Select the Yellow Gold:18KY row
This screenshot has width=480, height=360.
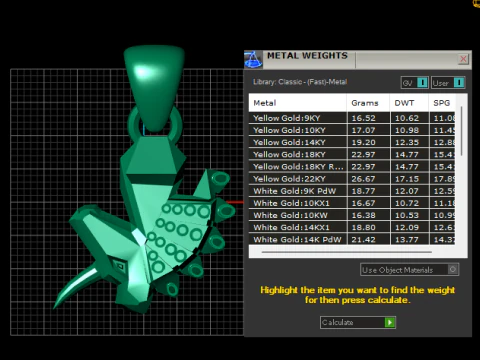tap(352, 154)
